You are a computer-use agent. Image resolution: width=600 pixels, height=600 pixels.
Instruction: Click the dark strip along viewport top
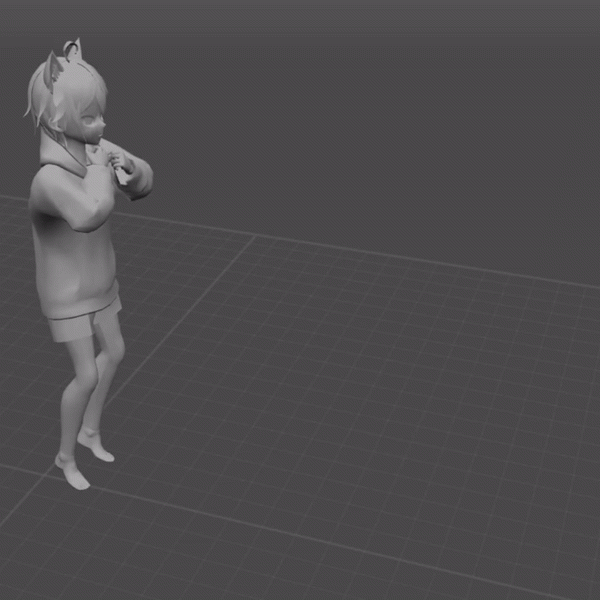tap(300, 5)
